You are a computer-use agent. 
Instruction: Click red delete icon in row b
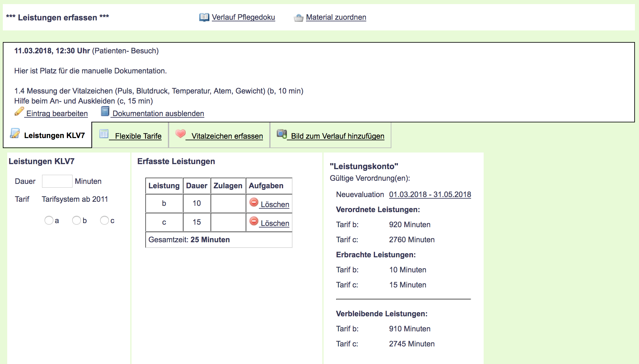pyautogui.click(x=254, y=202)
